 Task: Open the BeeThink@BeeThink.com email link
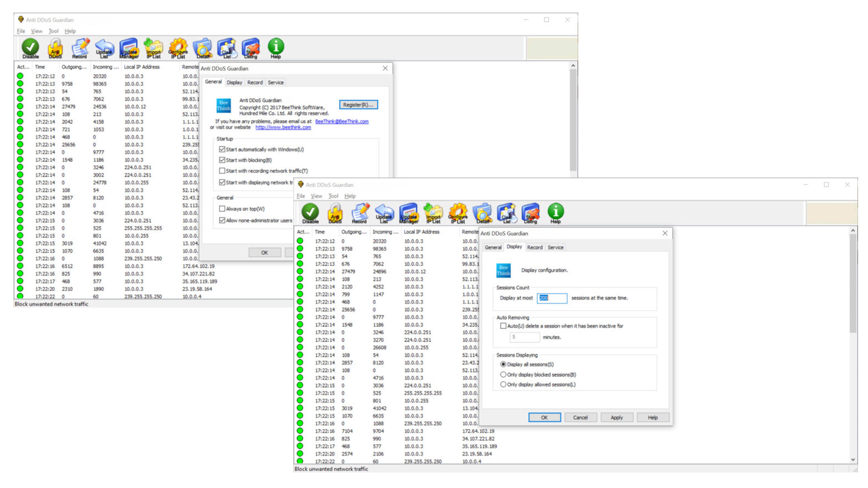tap(342, 122)
